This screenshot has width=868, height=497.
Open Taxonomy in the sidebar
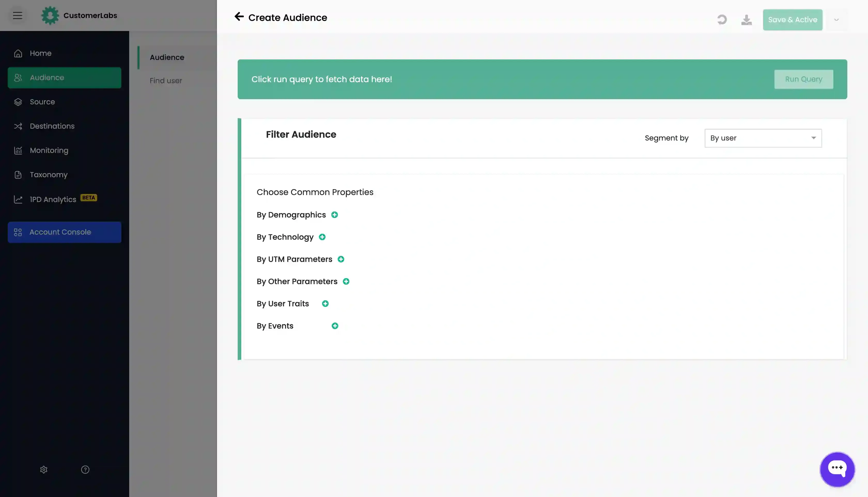tap(64, 174)
